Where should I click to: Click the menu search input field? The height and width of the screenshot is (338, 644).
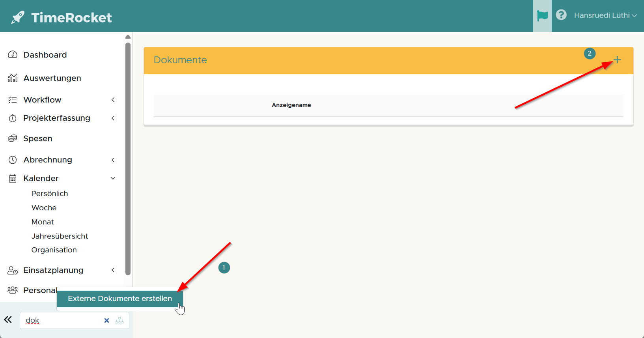[x=61, y=321]
